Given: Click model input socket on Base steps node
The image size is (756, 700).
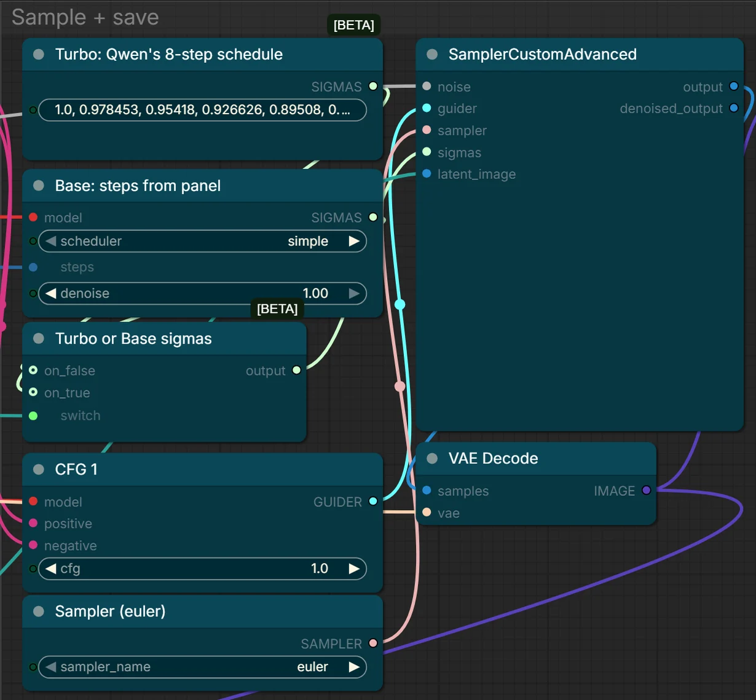Looking at the screenshot, I should pyautogui.click(x=33, y=218).
